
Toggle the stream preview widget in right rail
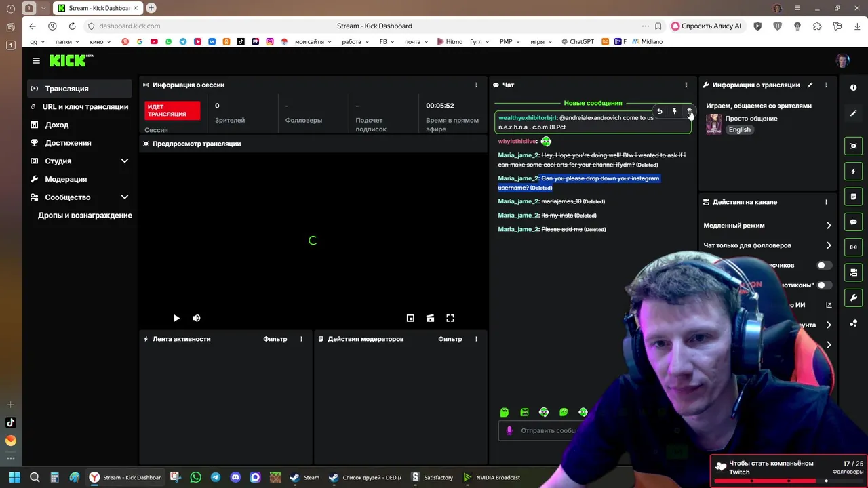[854, 146]
